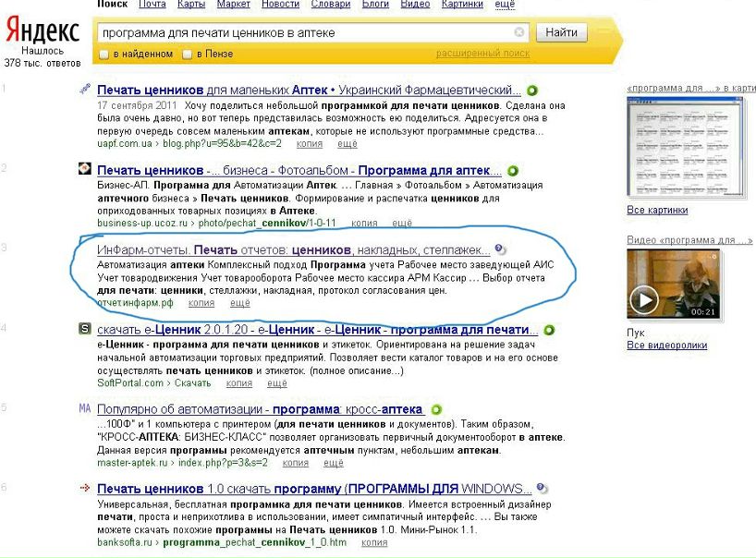Viewport: 756px width, 558px height.
Task: Click the SoftPortal favicon beside the е-Ценник result
Action: [84, 329]
